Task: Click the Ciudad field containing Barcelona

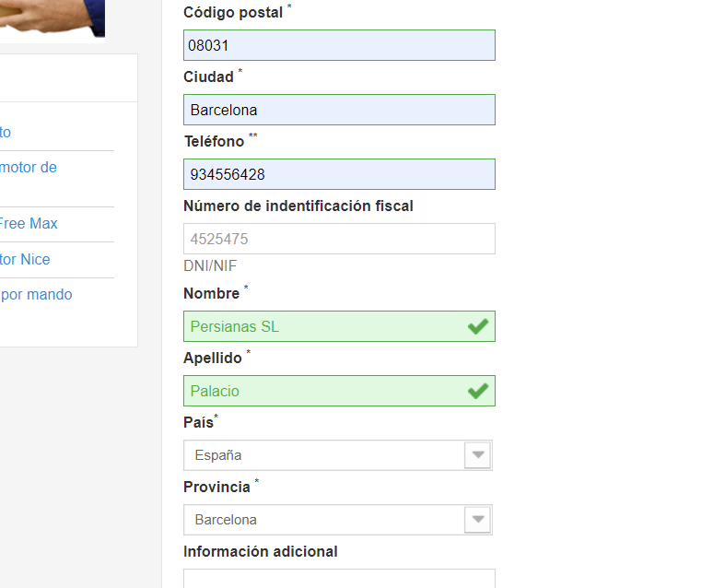Action: coord(339,110)
